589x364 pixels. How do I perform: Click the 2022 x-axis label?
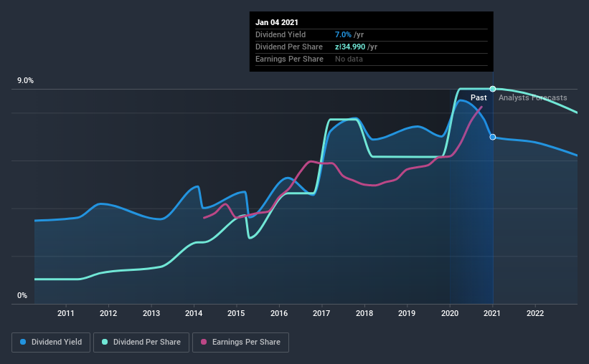click(x=535, y=313)
